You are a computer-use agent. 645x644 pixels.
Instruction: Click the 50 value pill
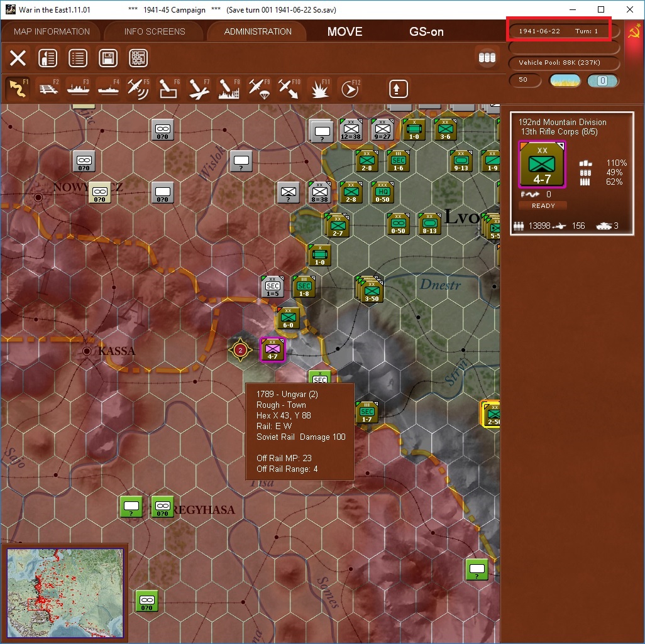(524, 80)
